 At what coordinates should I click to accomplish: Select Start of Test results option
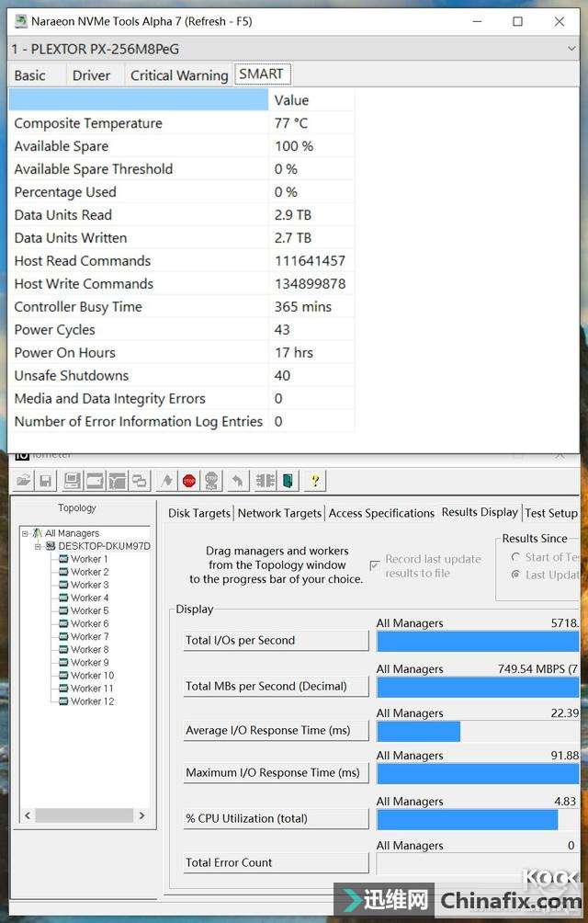pos(515,557)
